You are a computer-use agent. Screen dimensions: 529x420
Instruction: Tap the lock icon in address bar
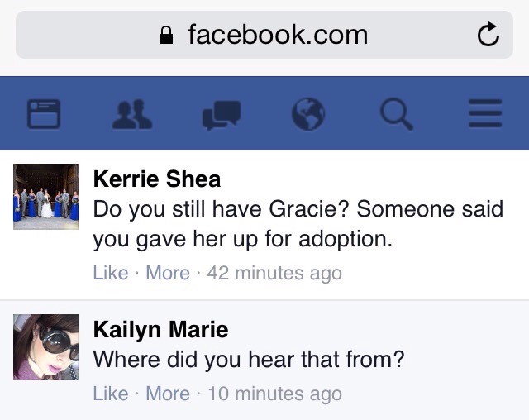coord(166,35)
